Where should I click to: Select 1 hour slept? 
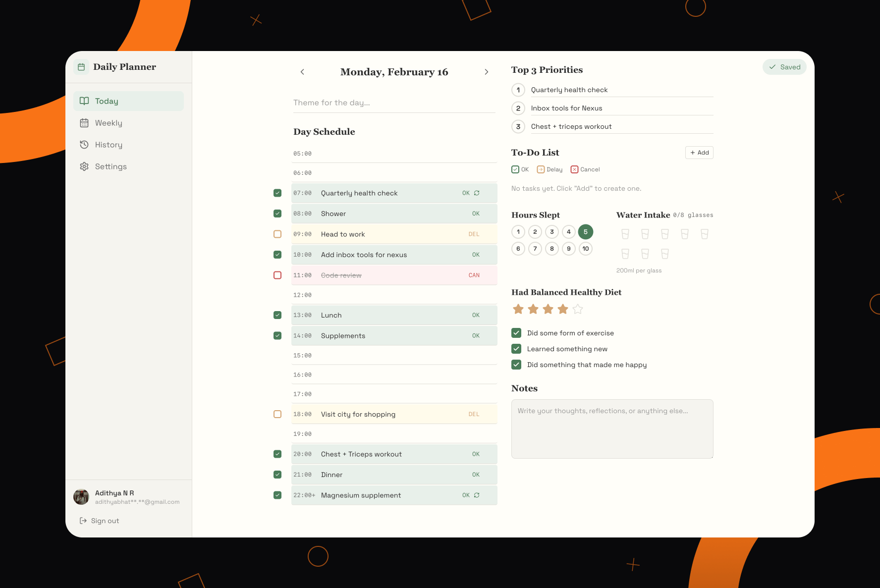click(518, 232)
